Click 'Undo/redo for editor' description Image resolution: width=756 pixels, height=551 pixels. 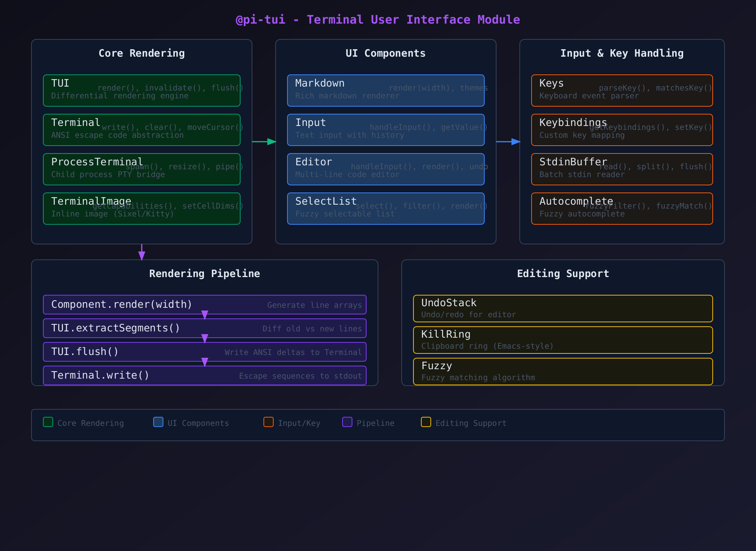tap(469, 314)
